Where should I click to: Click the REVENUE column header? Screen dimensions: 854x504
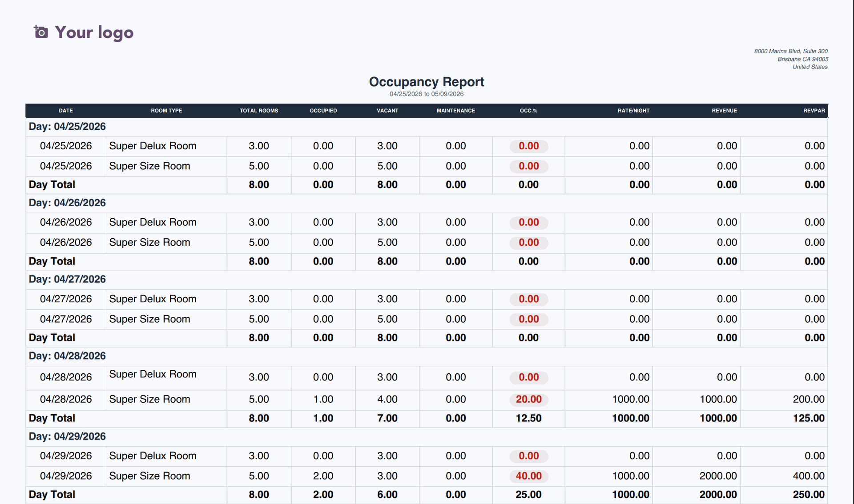pos(724,111)
